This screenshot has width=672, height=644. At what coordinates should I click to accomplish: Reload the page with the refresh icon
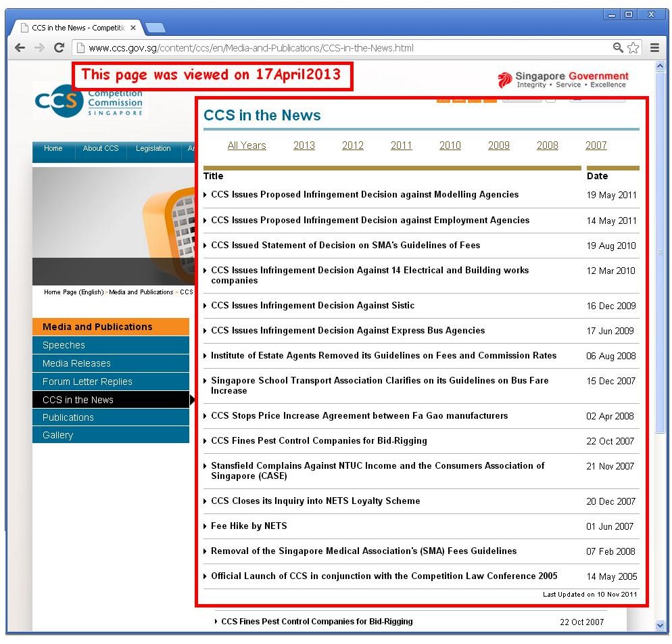tap(59, 47)
